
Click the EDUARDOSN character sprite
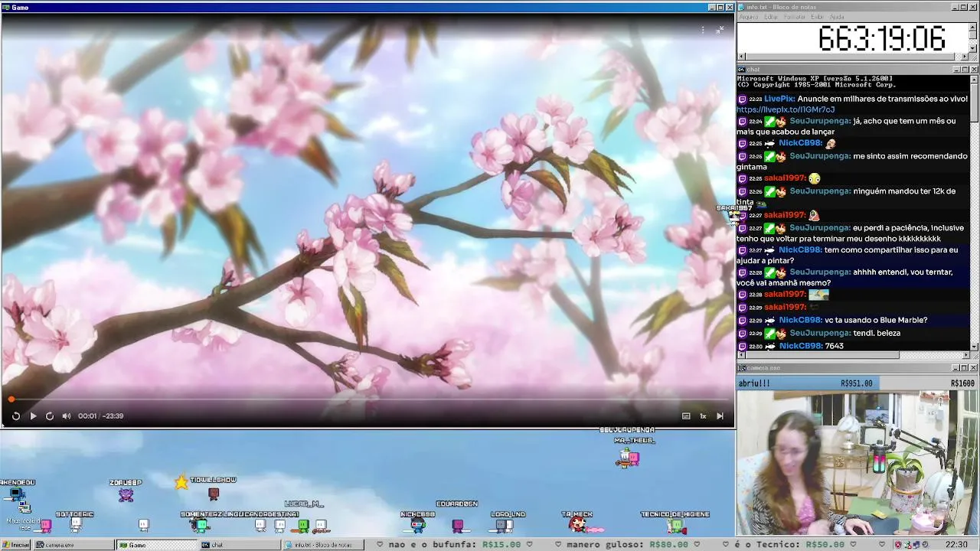pos(458,526)
